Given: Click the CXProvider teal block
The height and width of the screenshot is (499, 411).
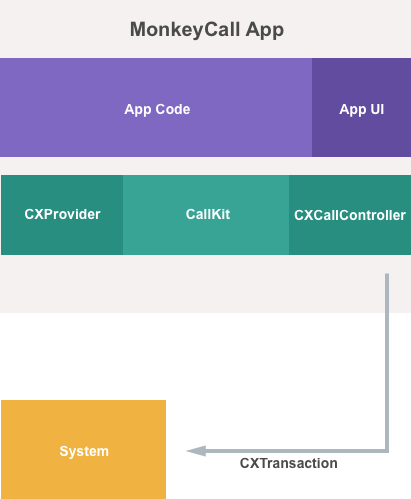Looking at the screenshot, I should coord(62,215).
